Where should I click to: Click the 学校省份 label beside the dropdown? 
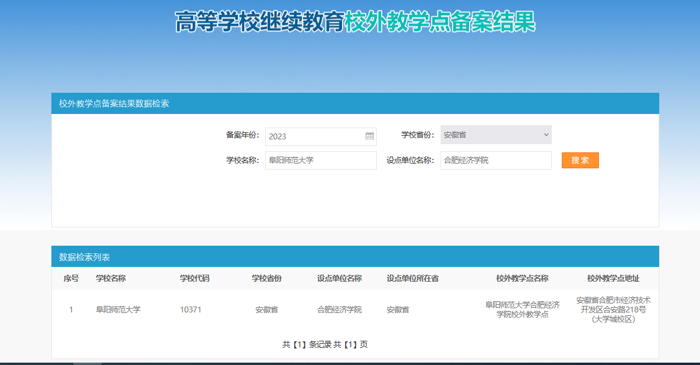coord(417,135)
